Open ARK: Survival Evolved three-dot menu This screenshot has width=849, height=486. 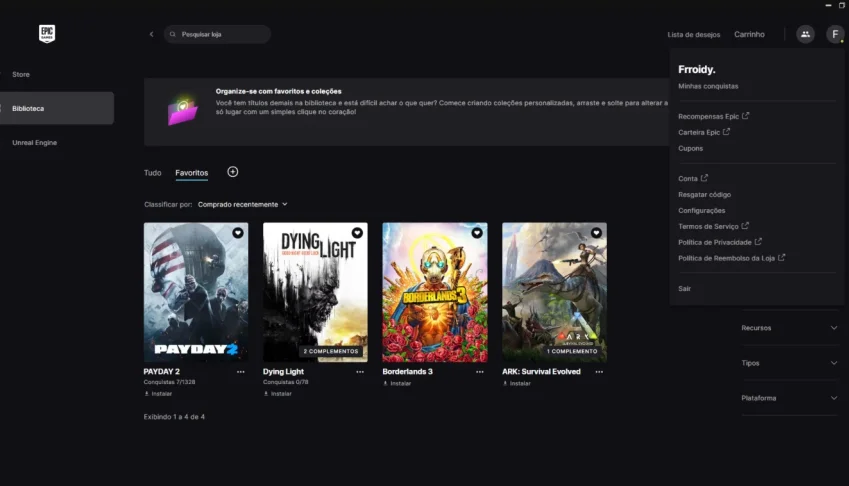coord(599,372)
